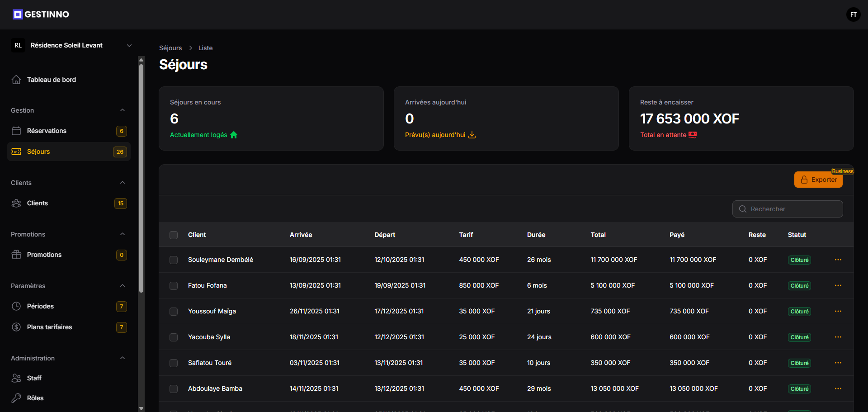Collapse the Promotions sidebar section
The image size is (868, 412).
(x=123, y=234)
